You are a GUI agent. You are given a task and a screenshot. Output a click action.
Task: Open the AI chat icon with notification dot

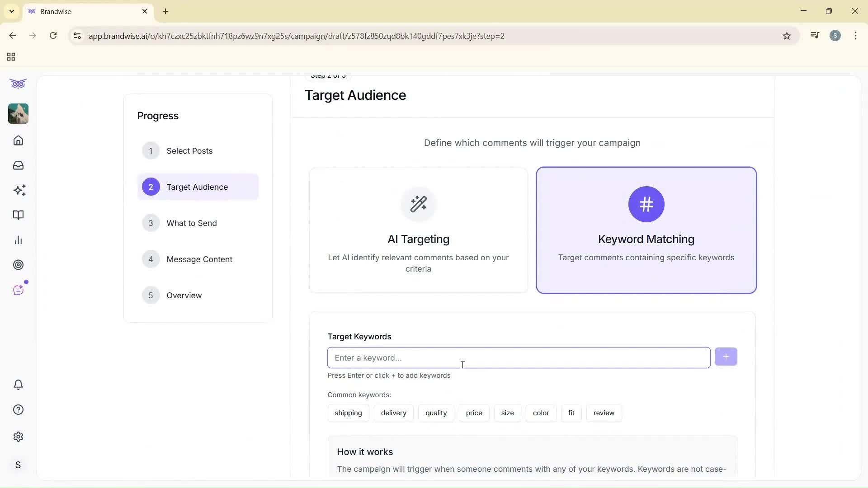(x=18, y=290)
